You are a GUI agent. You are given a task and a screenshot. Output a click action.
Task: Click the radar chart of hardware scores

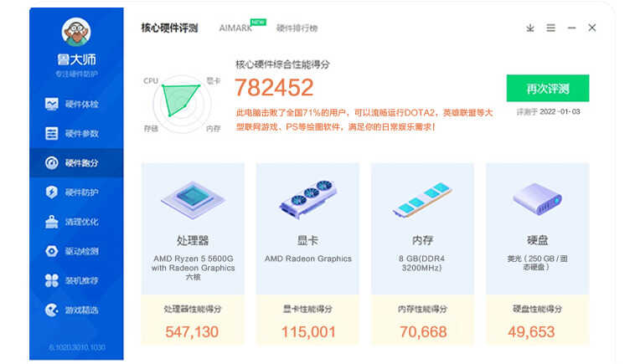click(182, 104)
